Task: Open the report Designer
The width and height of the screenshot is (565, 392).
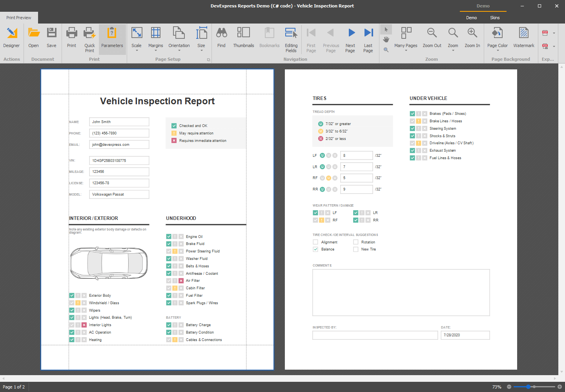Action: pos(11,38)
